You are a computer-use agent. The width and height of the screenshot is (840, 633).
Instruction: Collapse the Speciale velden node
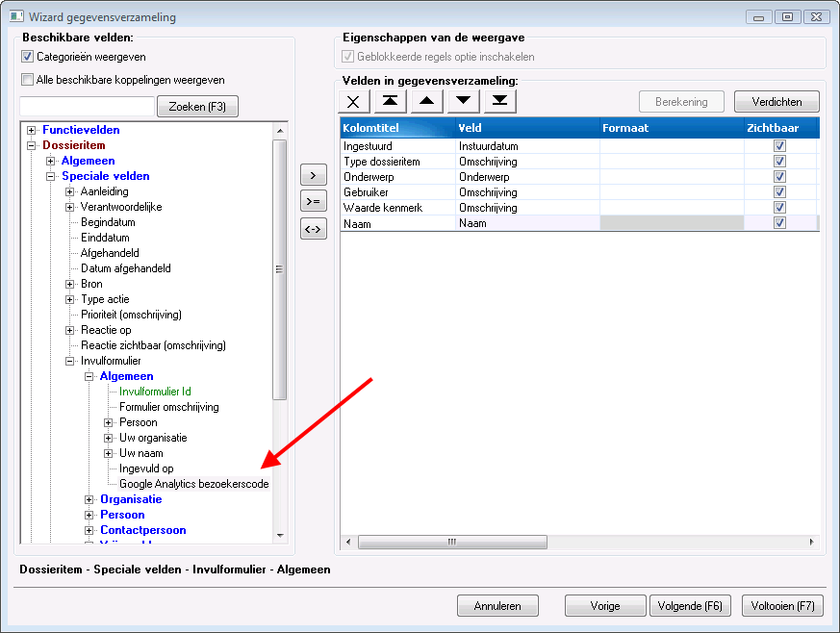tap(50, 176)
